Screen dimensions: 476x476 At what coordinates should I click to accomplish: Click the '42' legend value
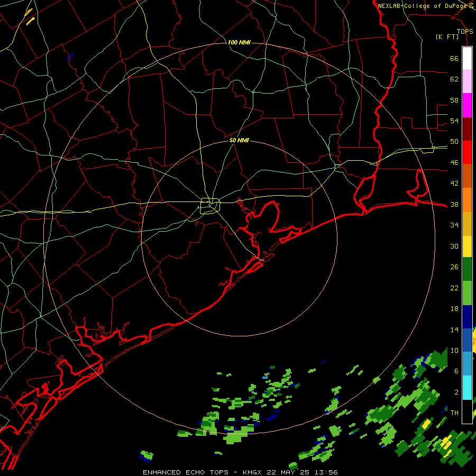[x=454, y=184]
